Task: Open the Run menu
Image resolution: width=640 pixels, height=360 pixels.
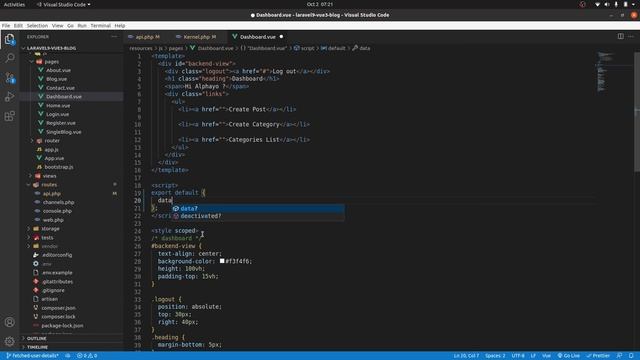Action: (82, 25)
